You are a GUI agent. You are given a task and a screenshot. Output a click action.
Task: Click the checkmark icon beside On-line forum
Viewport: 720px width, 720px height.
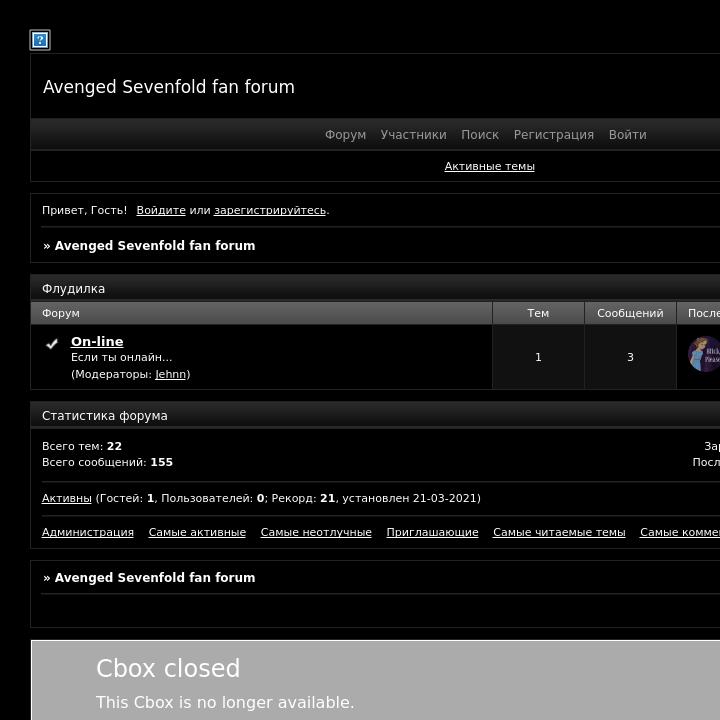(52, 343)
